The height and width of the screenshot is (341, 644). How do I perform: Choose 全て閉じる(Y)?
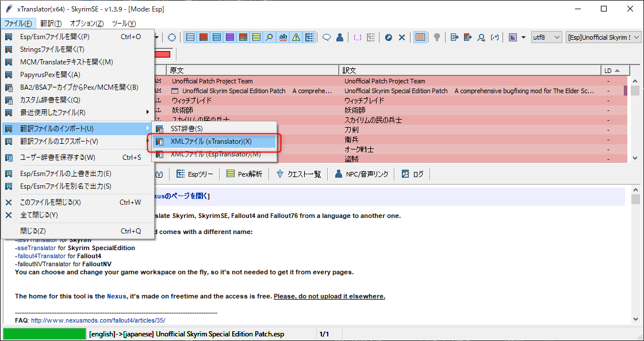78,215
